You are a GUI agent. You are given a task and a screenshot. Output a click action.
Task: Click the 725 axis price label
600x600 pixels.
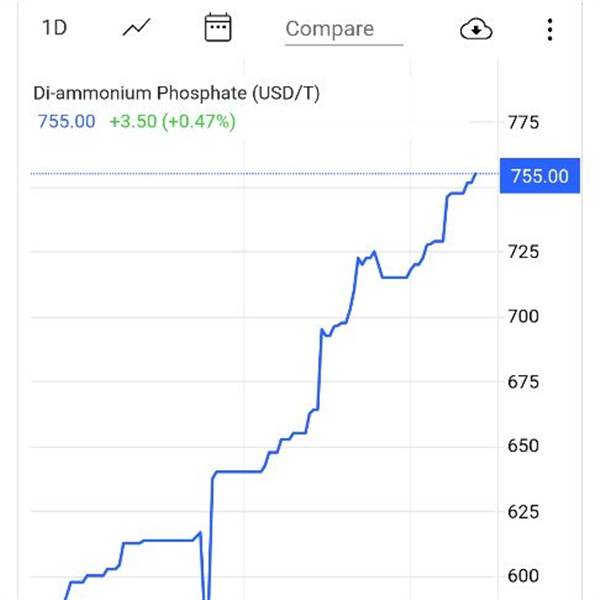(523, 252)
